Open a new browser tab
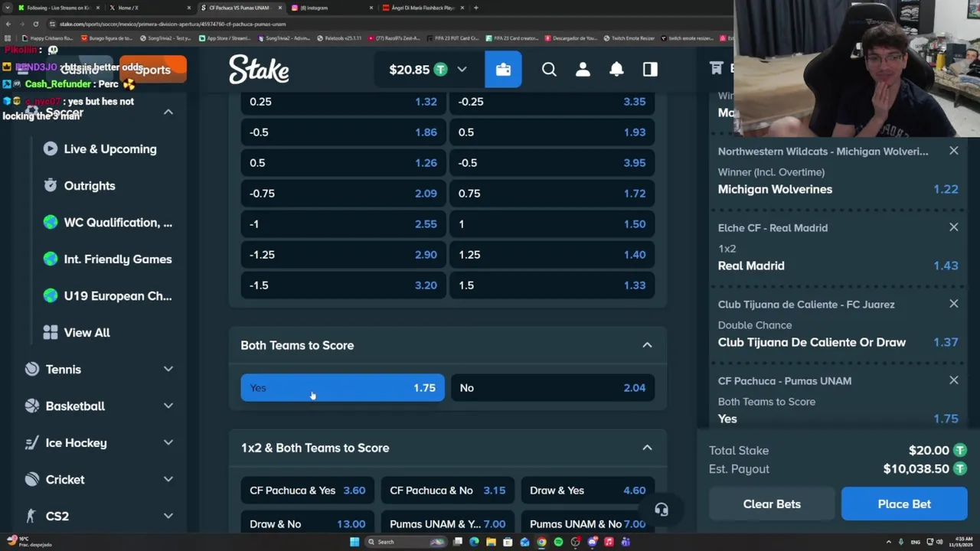Viewport: 980px width, 551px height. click(x=476, y=8)
